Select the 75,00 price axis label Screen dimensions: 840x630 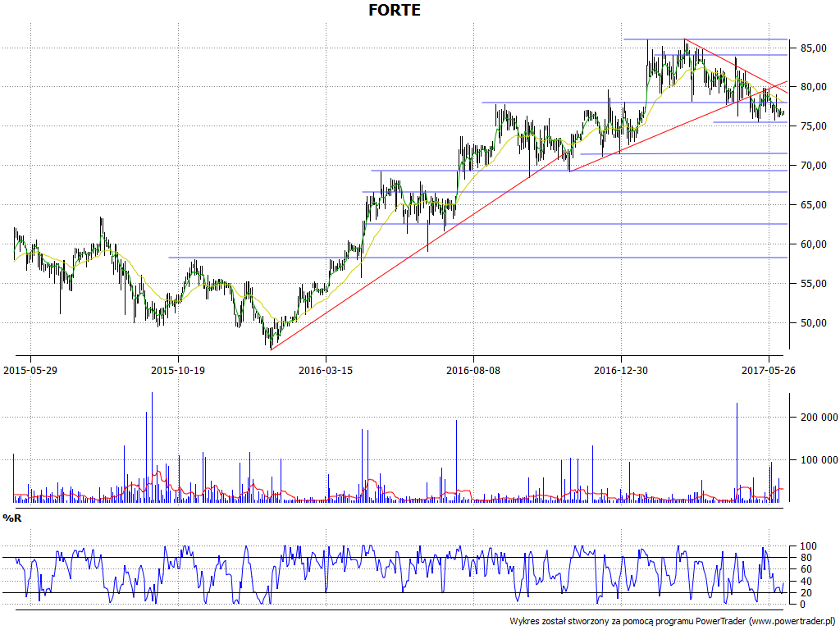tap(813, 126)
